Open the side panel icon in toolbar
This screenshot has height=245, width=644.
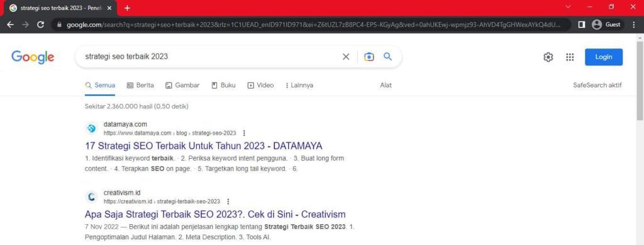(581, 25)
